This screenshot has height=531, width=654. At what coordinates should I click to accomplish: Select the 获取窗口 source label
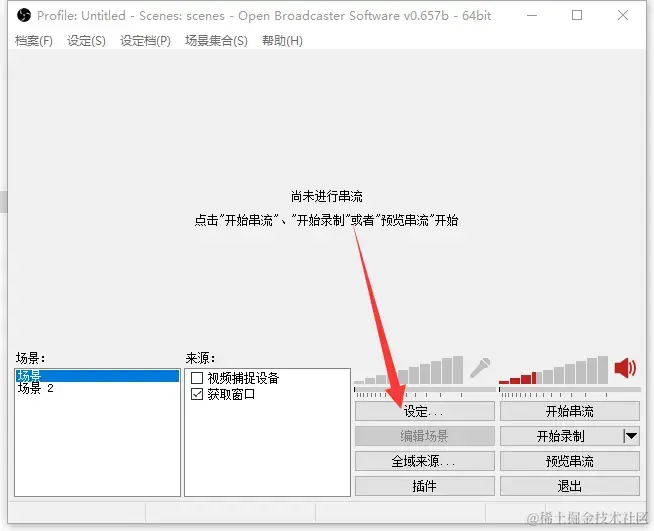pos(231,394)
